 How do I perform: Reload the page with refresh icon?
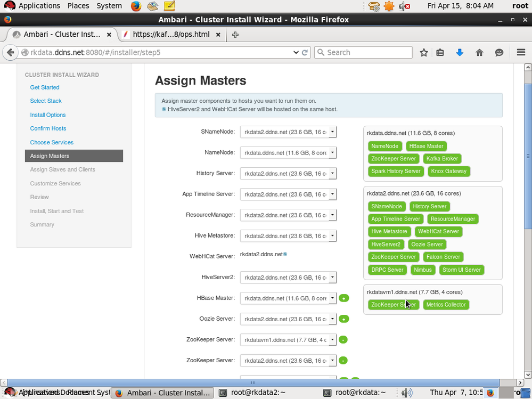pos(305,52)
